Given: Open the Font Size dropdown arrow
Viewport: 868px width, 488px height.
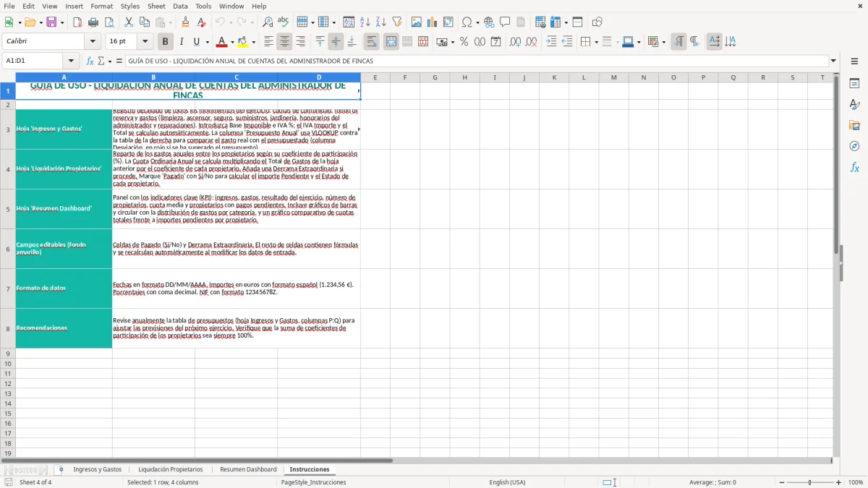Looking at the screenshot, I should click(145, 42).
